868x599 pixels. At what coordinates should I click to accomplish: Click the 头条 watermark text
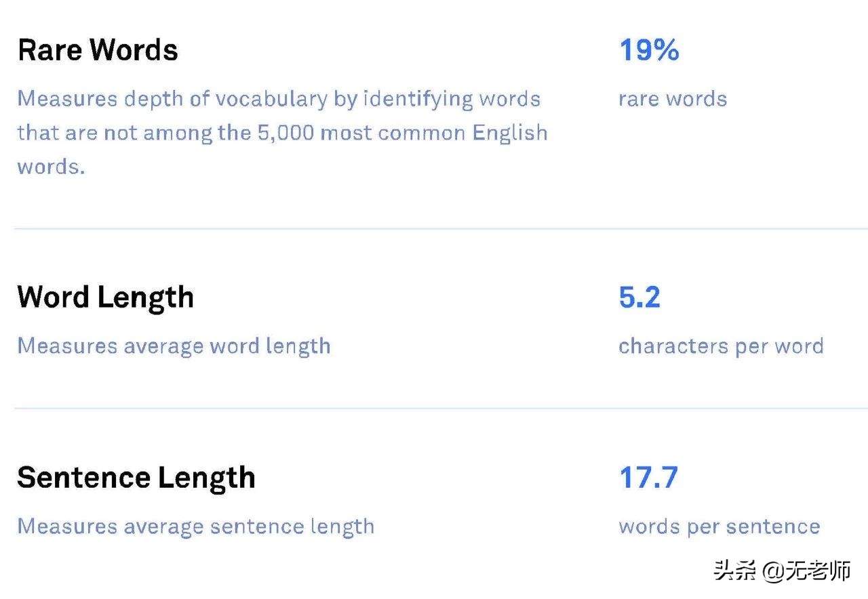pyautogui.click(x=734, y=571)
